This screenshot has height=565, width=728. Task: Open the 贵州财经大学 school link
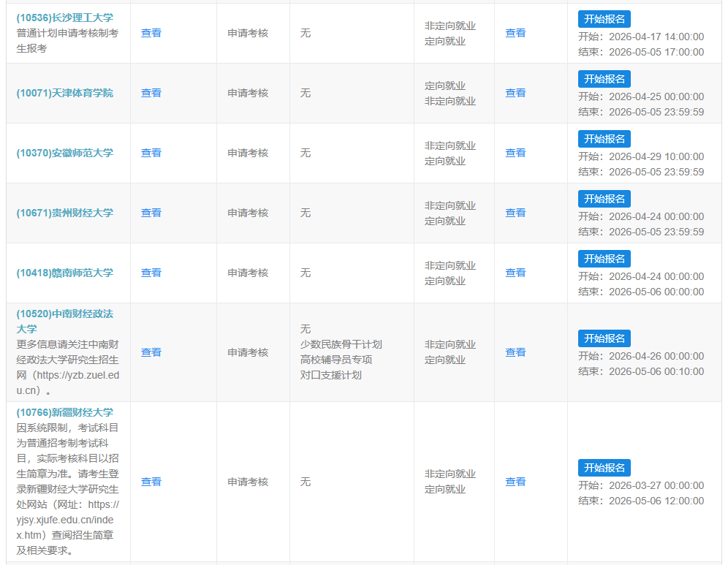tap(64, 213)
